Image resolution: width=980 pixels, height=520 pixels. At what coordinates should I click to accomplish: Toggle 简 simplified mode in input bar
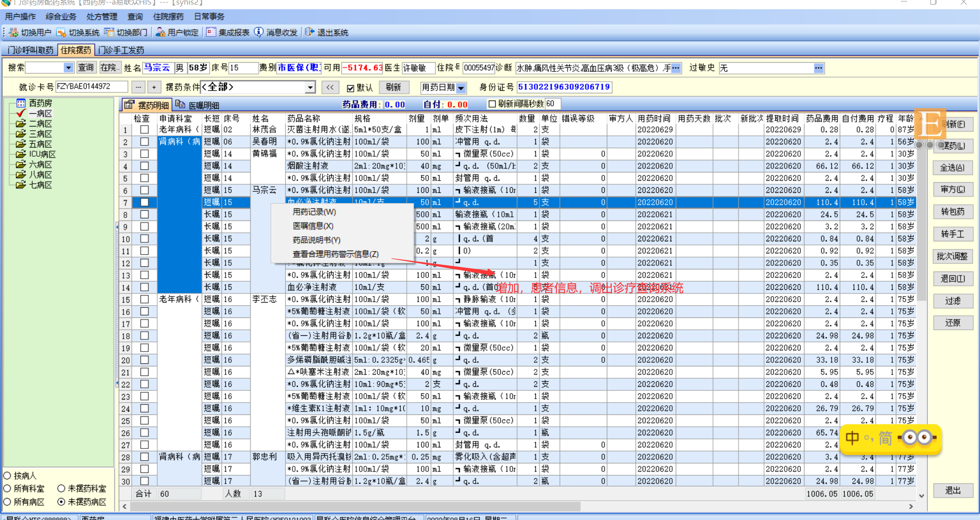pyautogui.click(x=885, y=438)
